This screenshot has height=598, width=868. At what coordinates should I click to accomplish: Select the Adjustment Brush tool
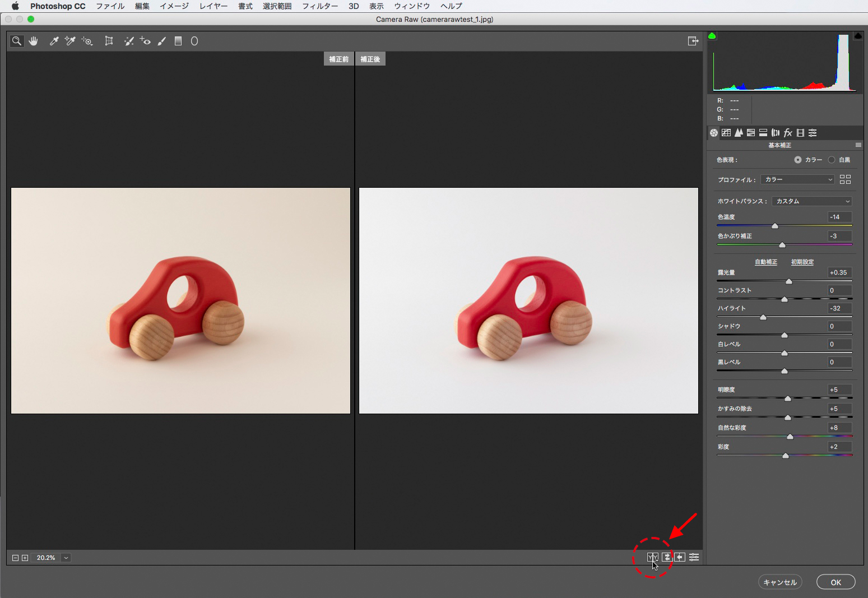click(x=162, y=41)
